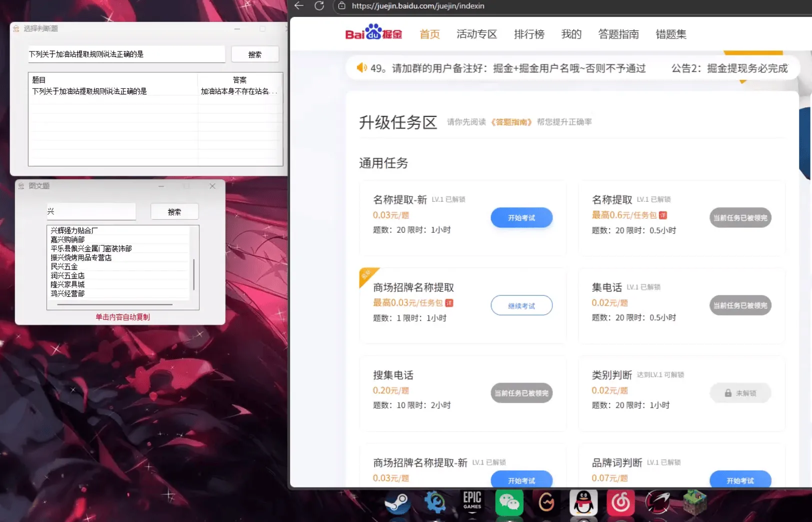Click the page refresh icon
The image size is (812, 522).
coord(319,6)
